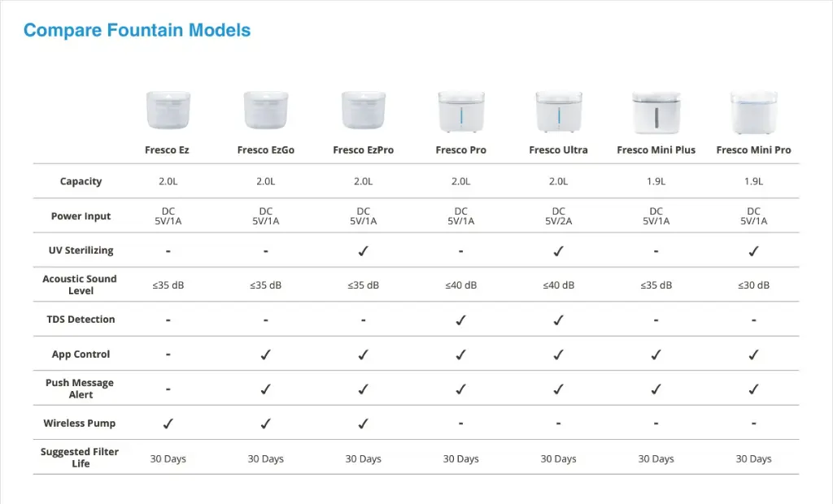The width and height of the screenshot is (833, 504).
Task: Click the TDS Detection checkmark for Fresco Pro
Action: (461, 319)
